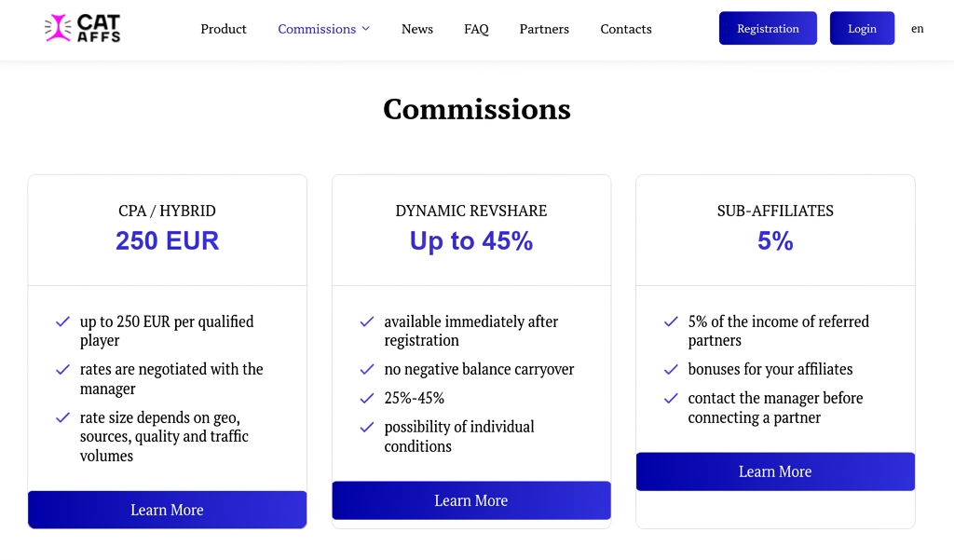954x560 pixels.
Task: Click the checkmark beside 'bonuses for your affiliates'
Action: (671, 370)
